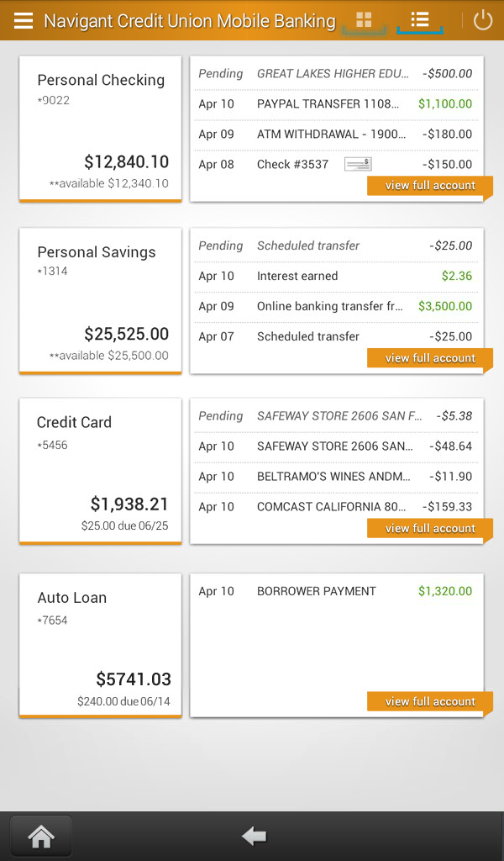This screenshot has width=504, height=861.
Task: Tap the back arrow at the bottom
Action: [x=253, y=835]
